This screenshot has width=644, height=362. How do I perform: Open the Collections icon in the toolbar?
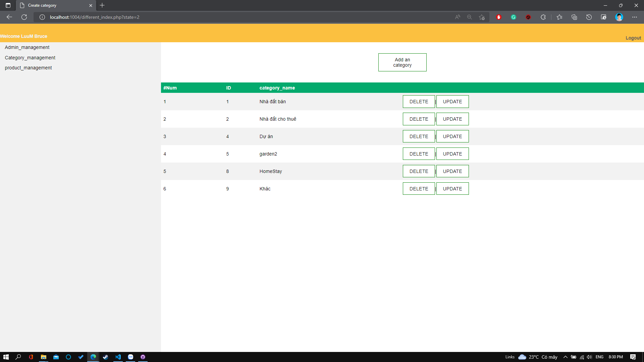point(574,17)
